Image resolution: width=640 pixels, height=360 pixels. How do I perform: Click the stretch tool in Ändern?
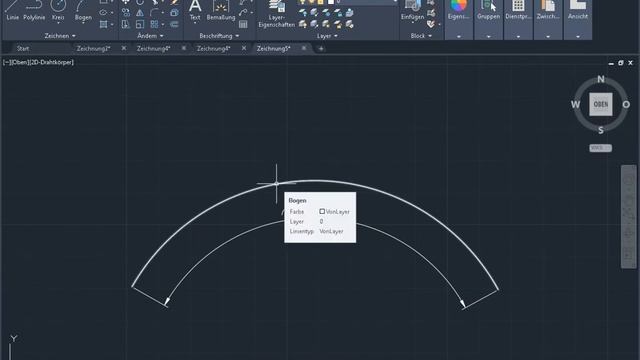126,24
